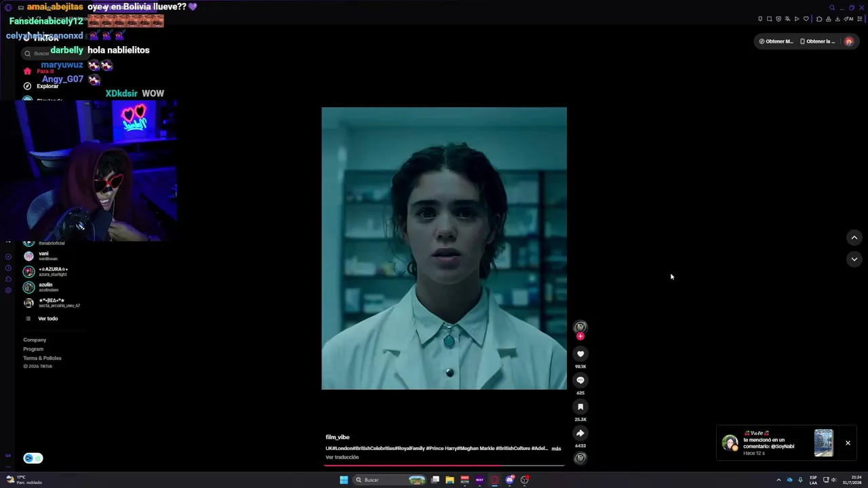Viewport: 868px width, 488px height.
Task: Show hidden system tray icons chevron
Action: 778,480
